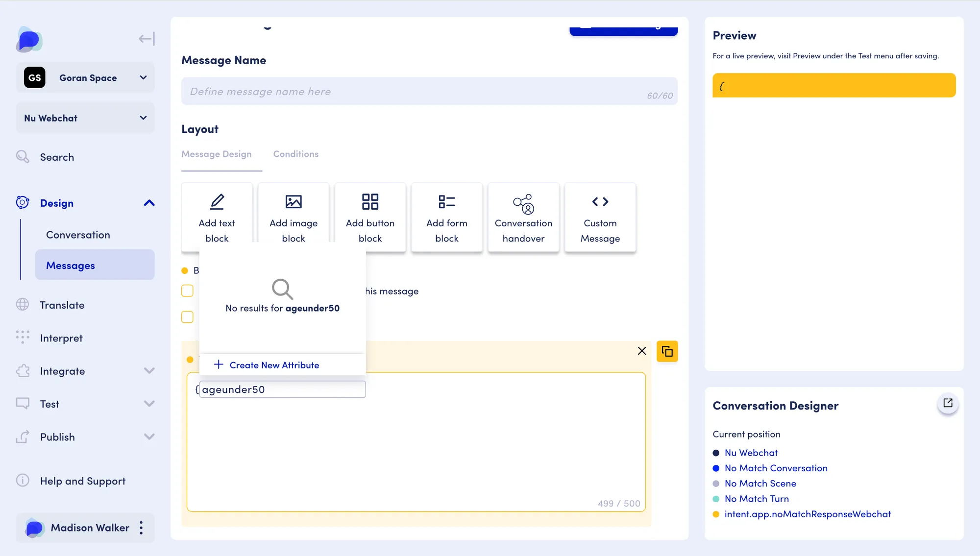Open the No Match Turn link
Image resolution: width=980 pixels, height=556 pixels.
click(x=757, y=498)
